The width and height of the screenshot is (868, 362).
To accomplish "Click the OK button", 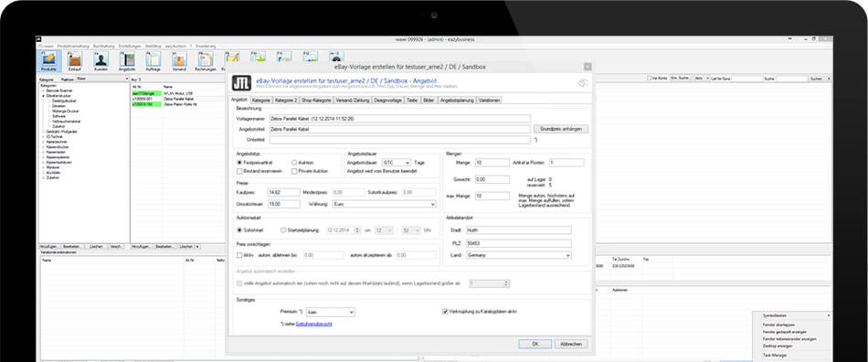I will (535, 344).
